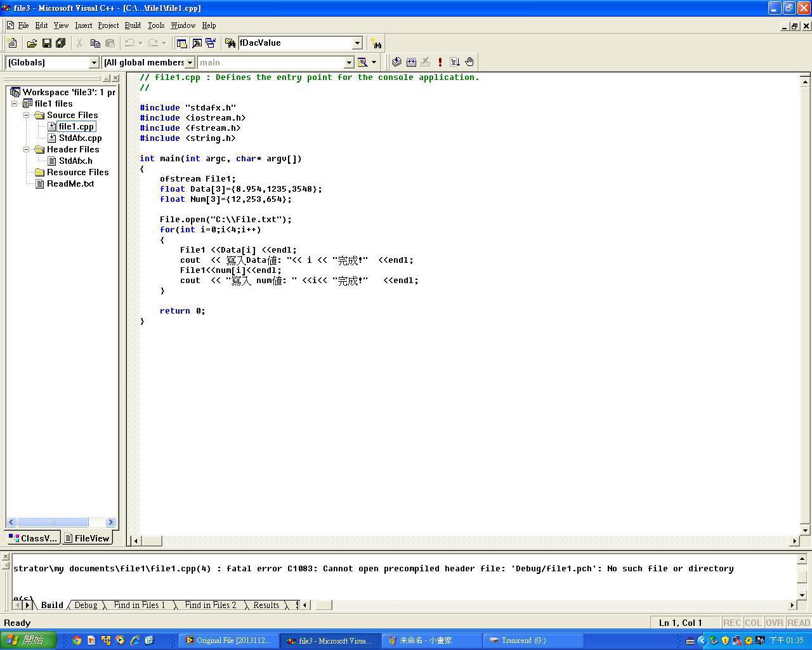Switch to the ClassView tab
Viewport: 812px width, 650px height.
[33, 538]
